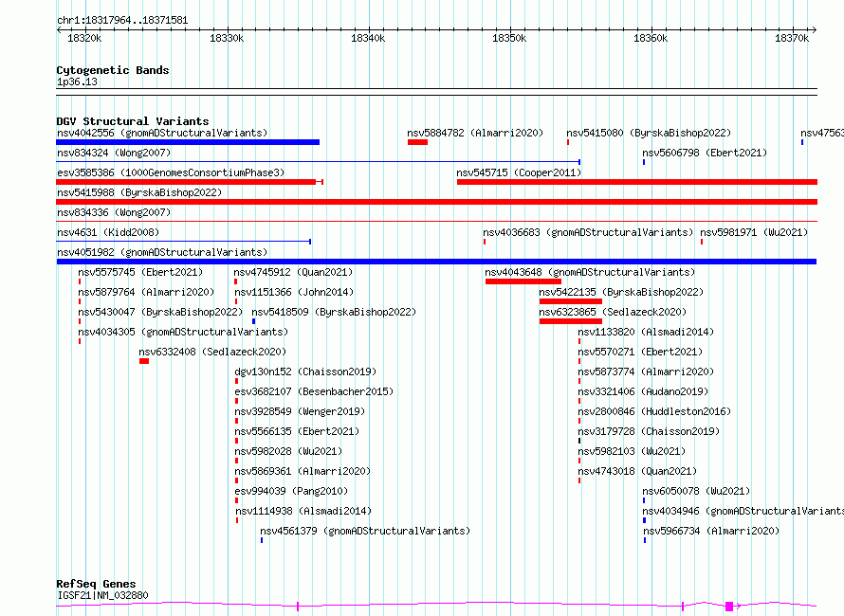
Task: Select nsv4631 (Kidd2008) label
Action: 108,232
